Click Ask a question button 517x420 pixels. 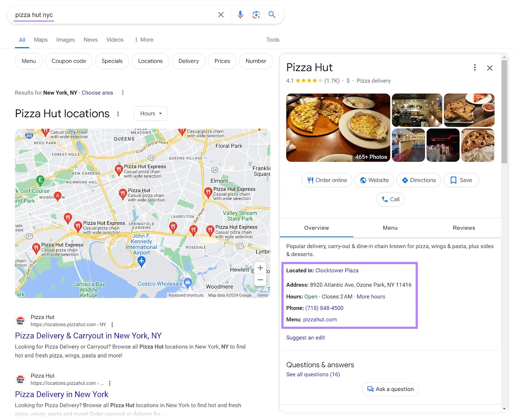(390, 389)
